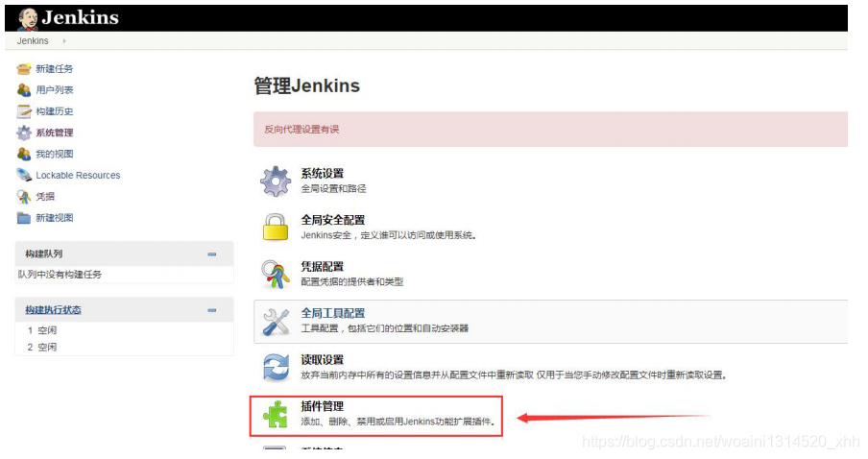Open the 全局安全配置 link
Image resolution: width=868 pixels, height=459 pixels.
tap(332, 220)
